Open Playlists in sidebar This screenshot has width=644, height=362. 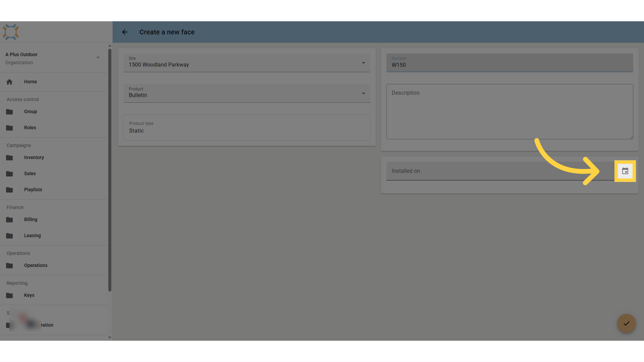click(54, 190)
